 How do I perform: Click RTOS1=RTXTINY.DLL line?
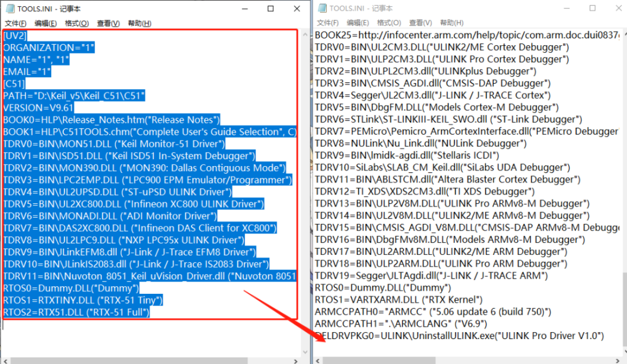click(x=83, y=300)
